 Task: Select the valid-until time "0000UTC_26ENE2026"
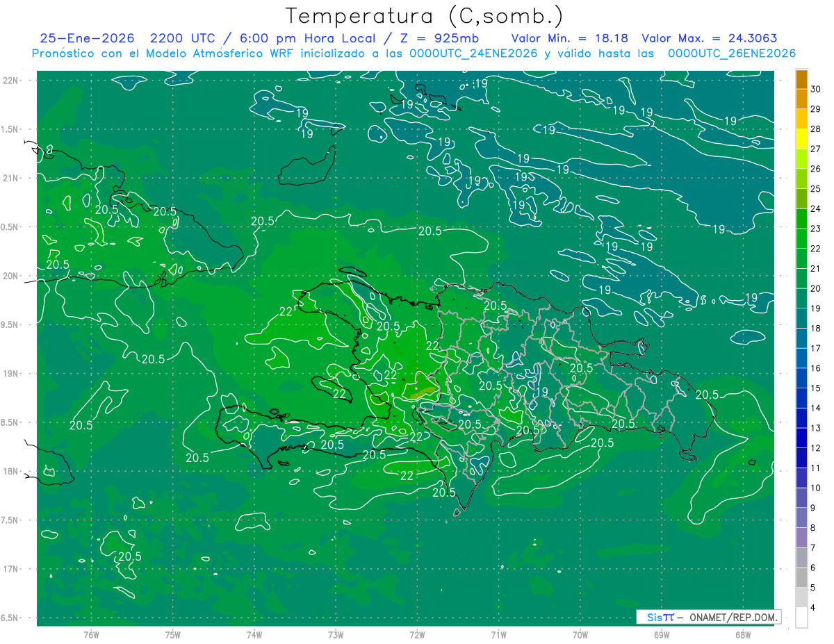pos(732,53)
